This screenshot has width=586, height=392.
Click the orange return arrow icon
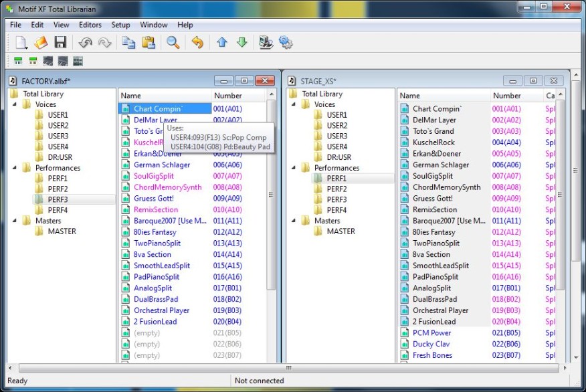point(197,43)
